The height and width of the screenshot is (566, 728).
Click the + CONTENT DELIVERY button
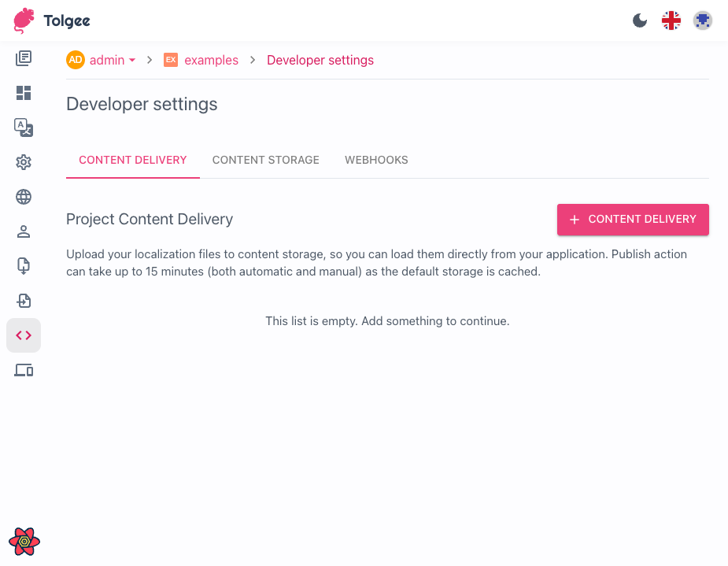pyautogui.click(x=633, y=219)
